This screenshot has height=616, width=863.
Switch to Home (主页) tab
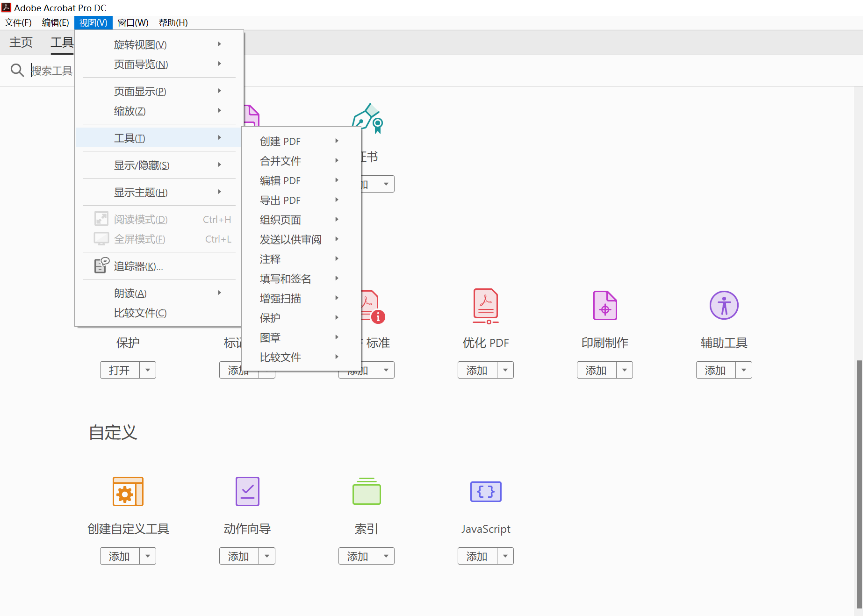click(x=21, y=43)
